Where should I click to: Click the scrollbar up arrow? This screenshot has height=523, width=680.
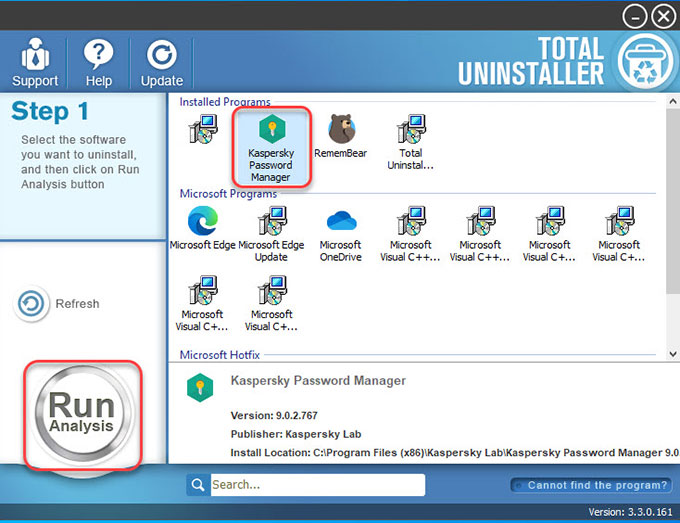[673, 101]
